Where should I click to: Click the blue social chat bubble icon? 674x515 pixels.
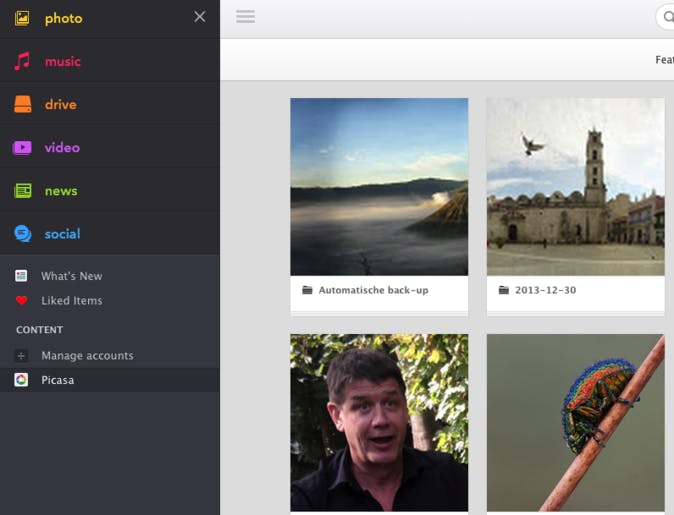[x=22, y=233]
